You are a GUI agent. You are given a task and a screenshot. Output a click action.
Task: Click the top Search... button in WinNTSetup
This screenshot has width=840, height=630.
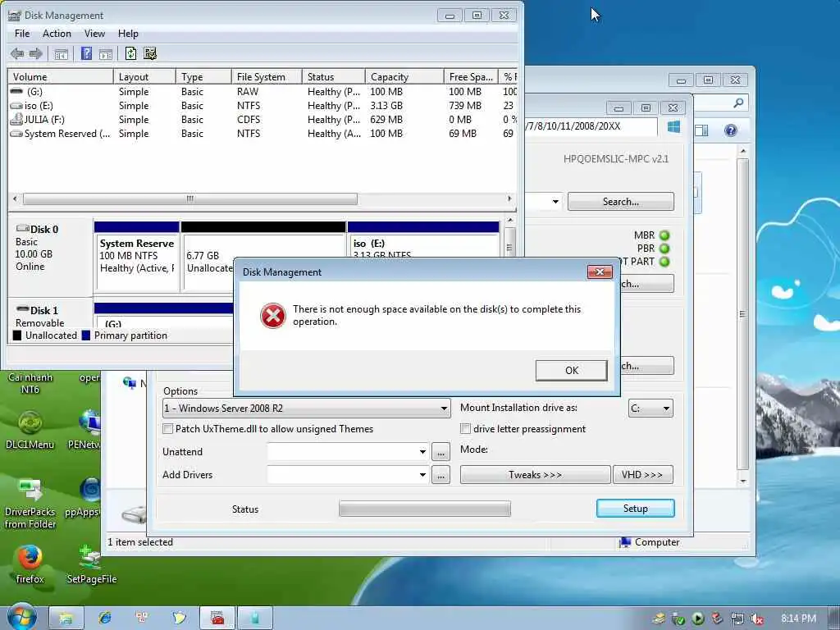(x=620, y=202)
